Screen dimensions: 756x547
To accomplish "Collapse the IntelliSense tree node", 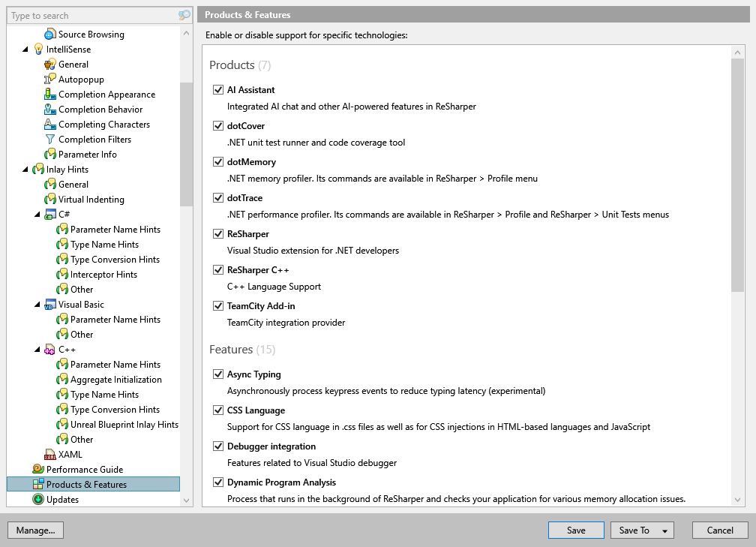I will [25, 50].
